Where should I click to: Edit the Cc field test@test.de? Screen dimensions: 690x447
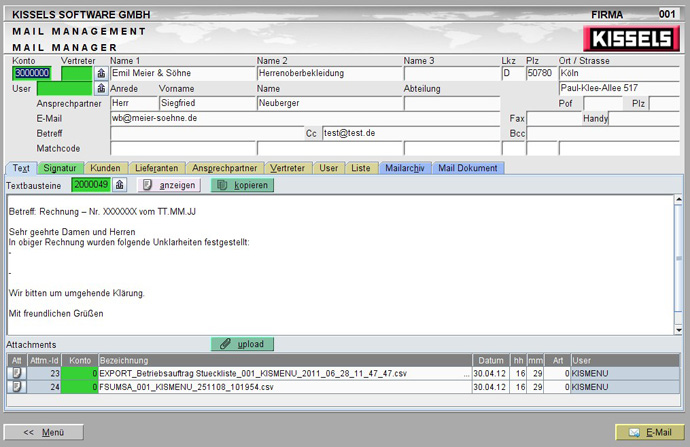click(411, 133)
